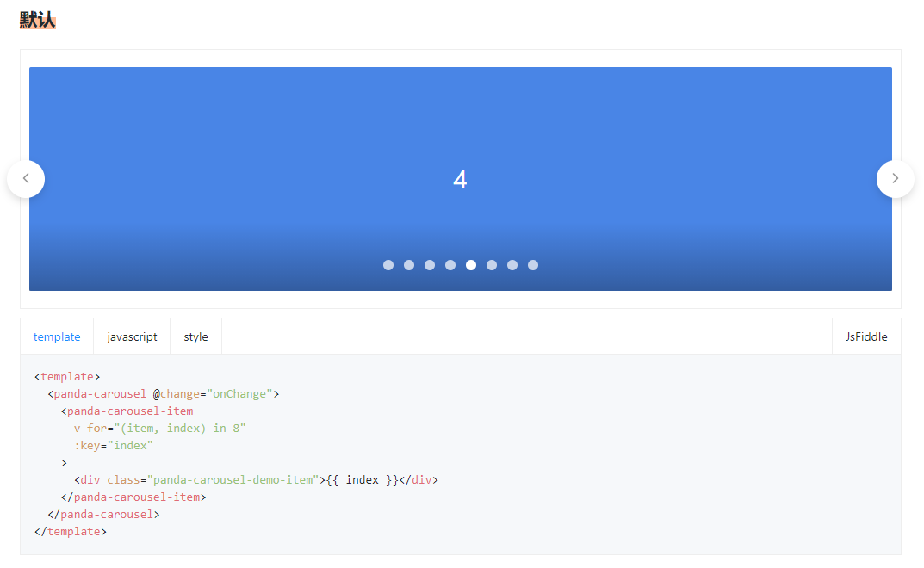Click the active fifth indicator dot

471,265
